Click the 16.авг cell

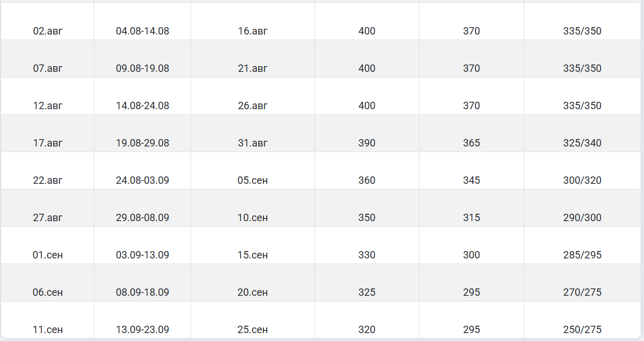(253, 31)
